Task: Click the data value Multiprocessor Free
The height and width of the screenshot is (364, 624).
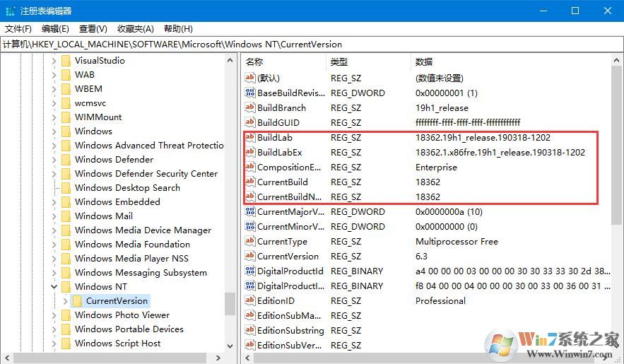Action: (x=457, y=242)
